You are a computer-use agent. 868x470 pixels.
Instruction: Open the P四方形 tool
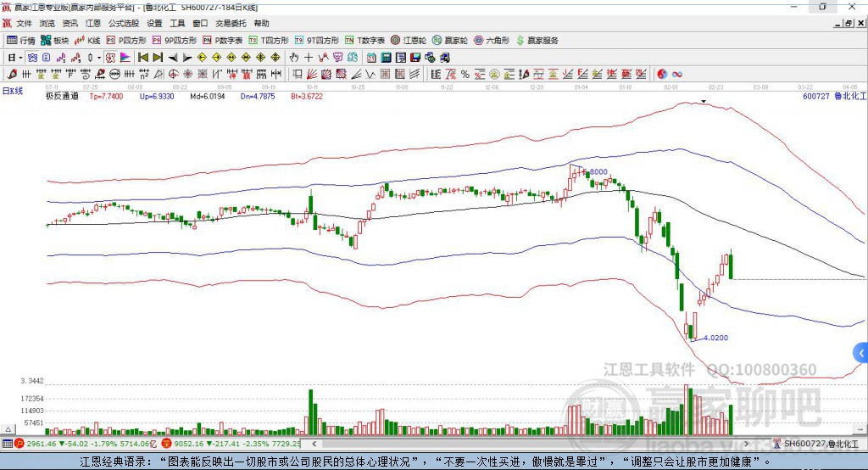[126, 41]
